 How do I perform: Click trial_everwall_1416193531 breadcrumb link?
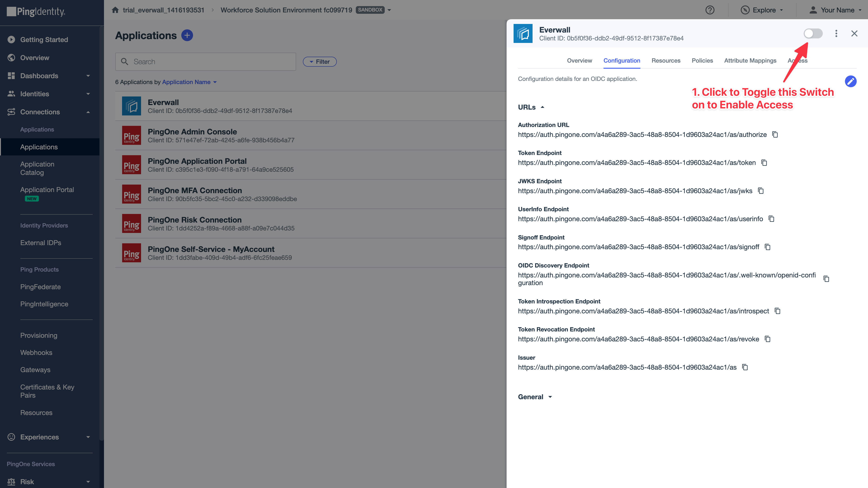(163, 10)
